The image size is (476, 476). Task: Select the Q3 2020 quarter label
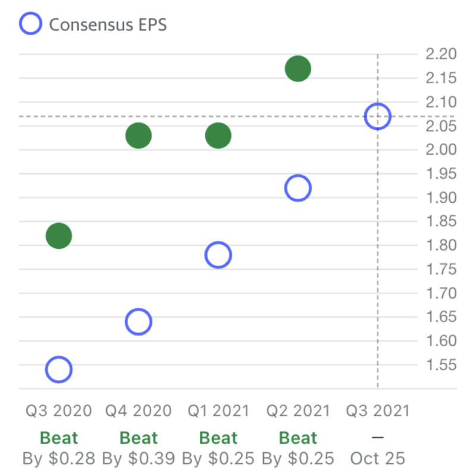click(58, 411)
